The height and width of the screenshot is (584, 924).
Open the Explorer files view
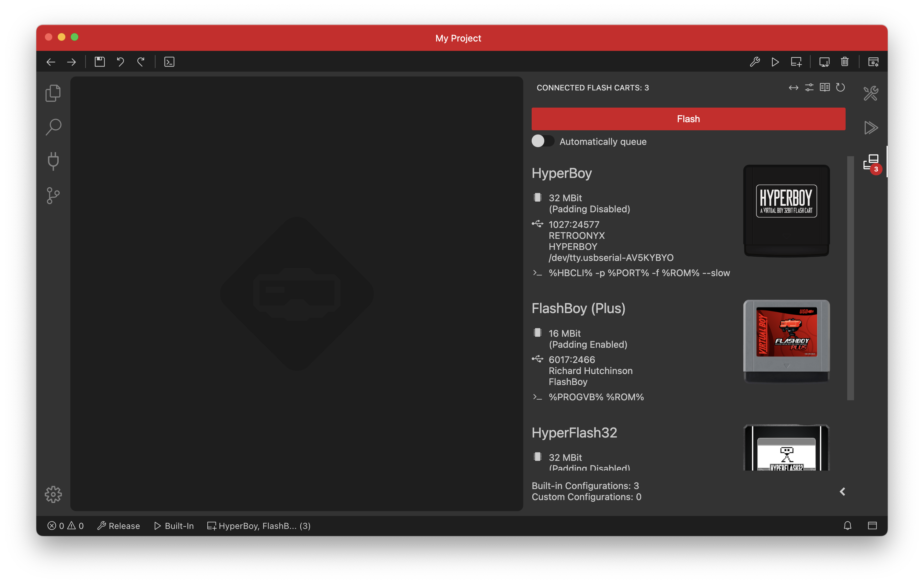pyautogui.click(x=53, y=93)
